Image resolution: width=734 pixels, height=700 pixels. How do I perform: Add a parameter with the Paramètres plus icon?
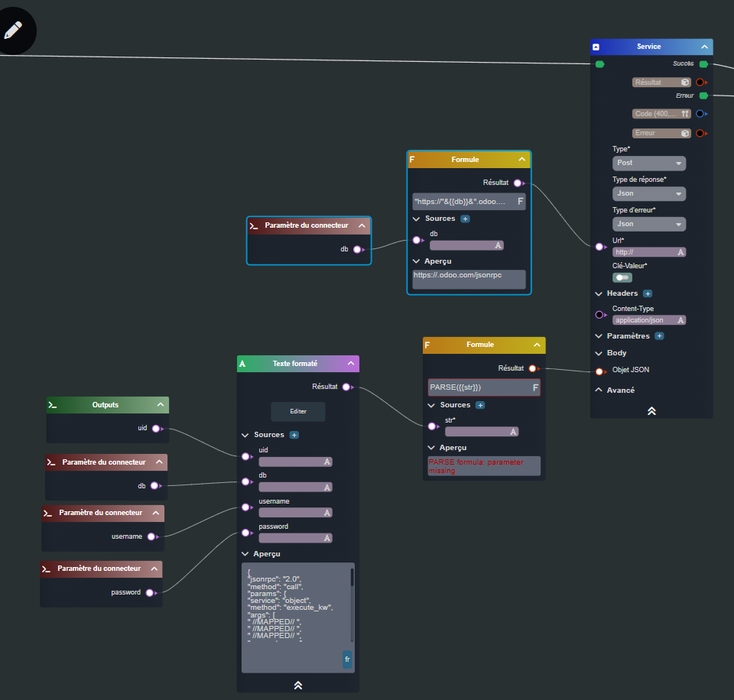click(x=659, y=336)
